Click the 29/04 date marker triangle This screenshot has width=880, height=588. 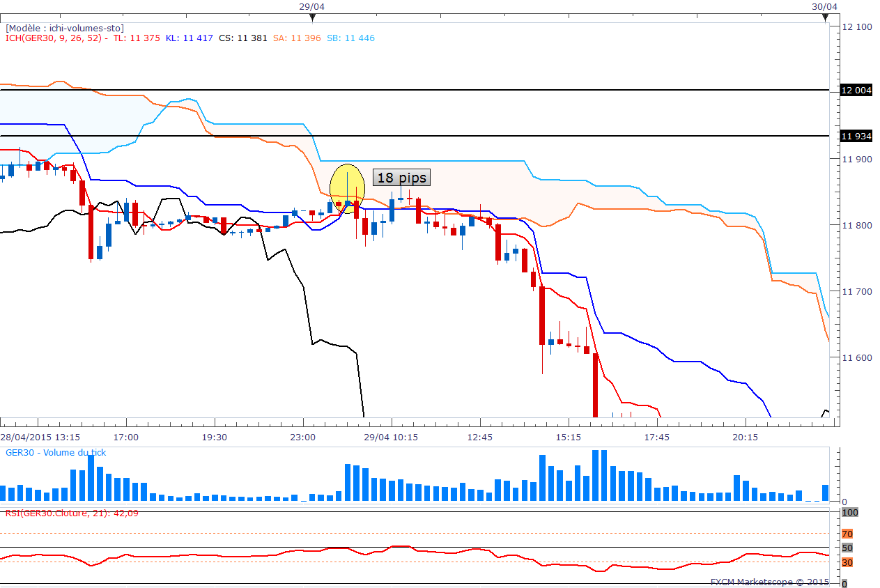click(312, 17)
